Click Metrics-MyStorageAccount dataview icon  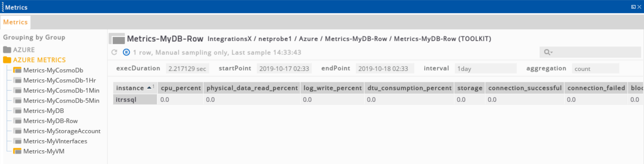(17, 131)
